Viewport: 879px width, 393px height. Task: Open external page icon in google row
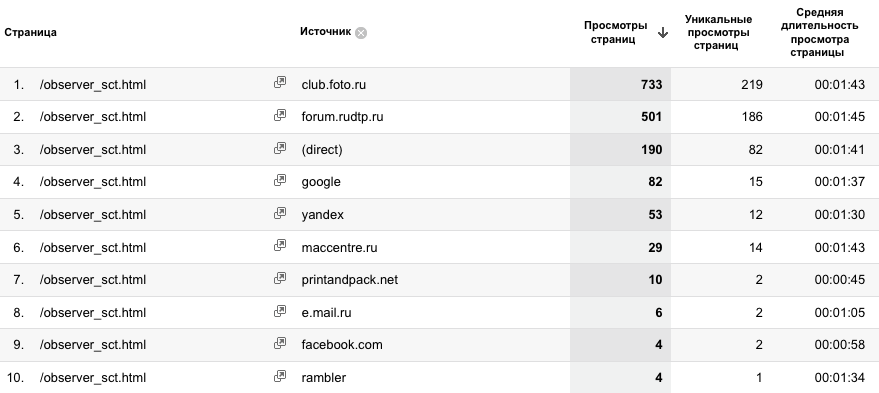280,181
